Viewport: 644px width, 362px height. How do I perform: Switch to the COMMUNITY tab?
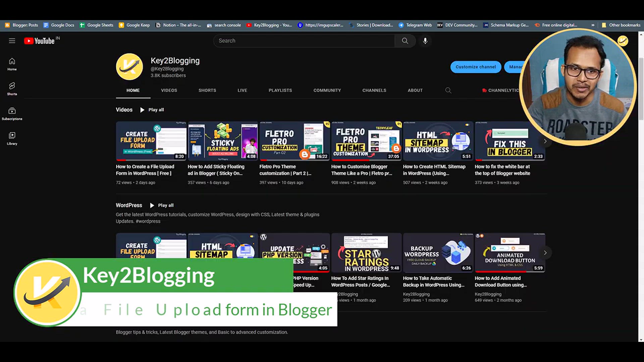(x=327, y=90)
